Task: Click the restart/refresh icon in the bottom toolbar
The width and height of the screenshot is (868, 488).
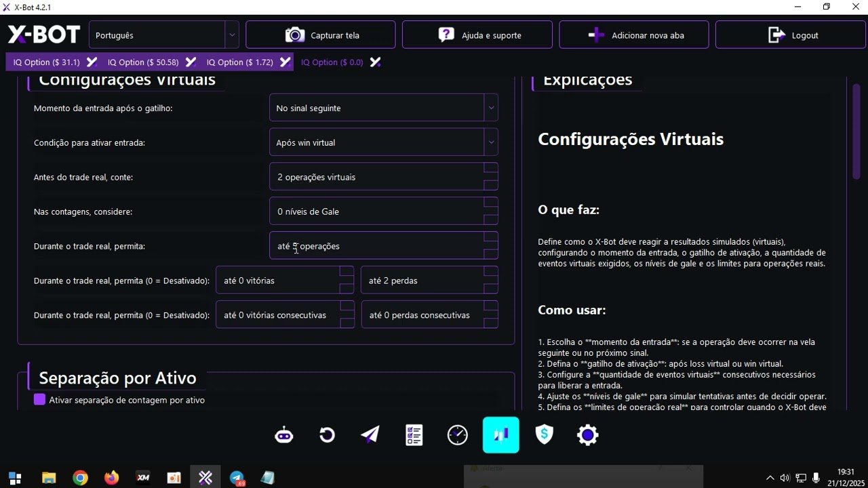Action: point(327,434)
